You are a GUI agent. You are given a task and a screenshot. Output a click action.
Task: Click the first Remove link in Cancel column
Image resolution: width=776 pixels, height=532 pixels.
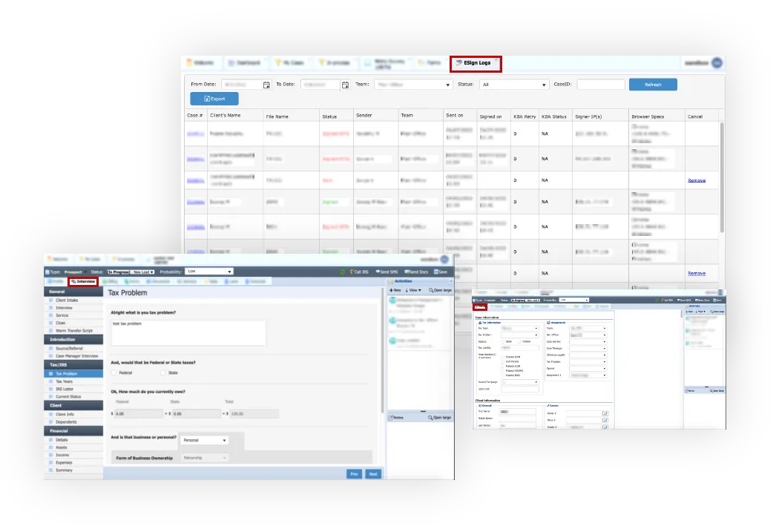pyautogui.click(x=697, y=180)
